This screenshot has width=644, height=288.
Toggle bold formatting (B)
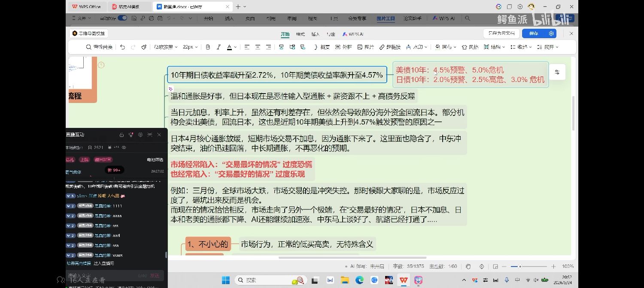pos(208,47)
